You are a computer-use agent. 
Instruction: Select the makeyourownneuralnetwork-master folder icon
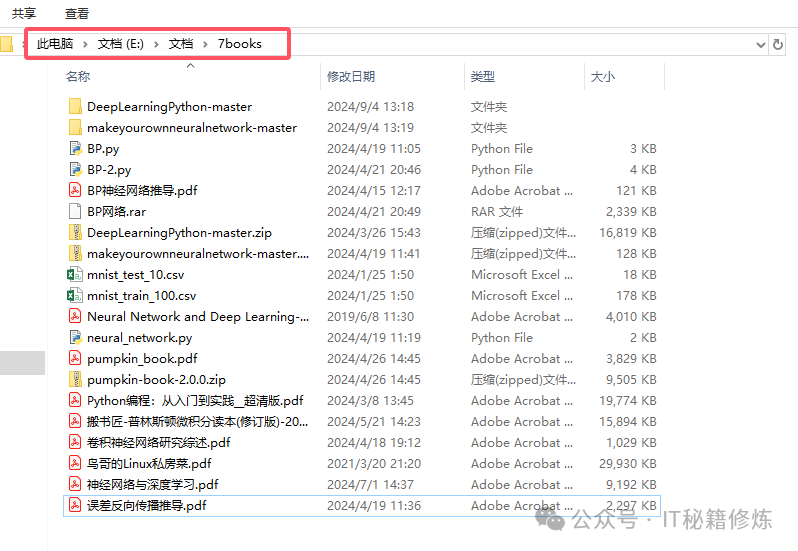[75, 128]
